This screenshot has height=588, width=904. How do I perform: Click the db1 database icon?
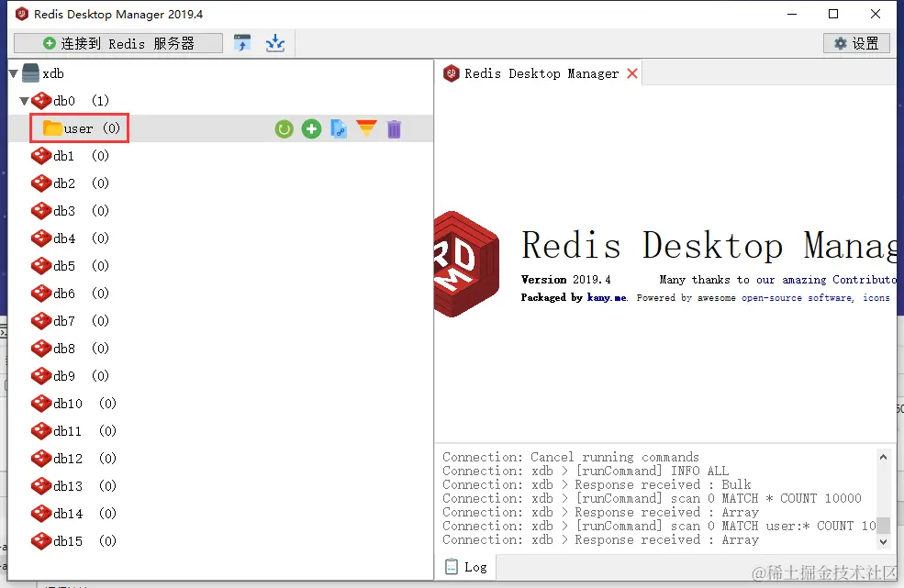41,156
